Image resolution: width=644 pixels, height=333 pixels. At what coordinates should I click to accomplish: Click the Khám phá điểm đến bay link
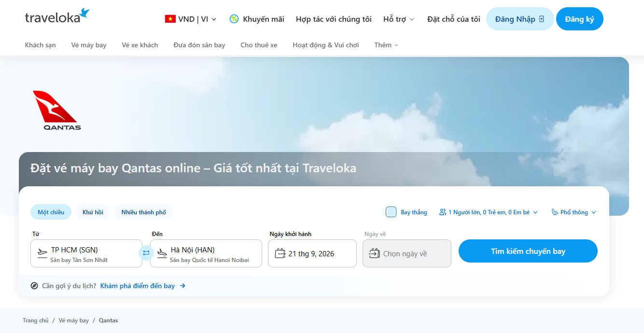138,286
